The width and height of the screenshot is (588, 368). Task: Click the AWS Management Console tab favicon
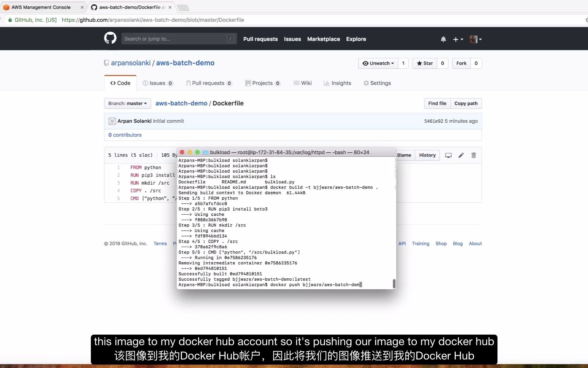coord(6,7)
